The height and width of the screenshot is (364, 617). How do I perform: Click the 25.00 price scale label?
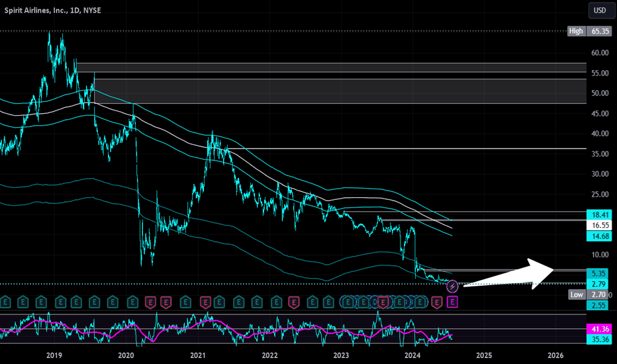(600, 195)
